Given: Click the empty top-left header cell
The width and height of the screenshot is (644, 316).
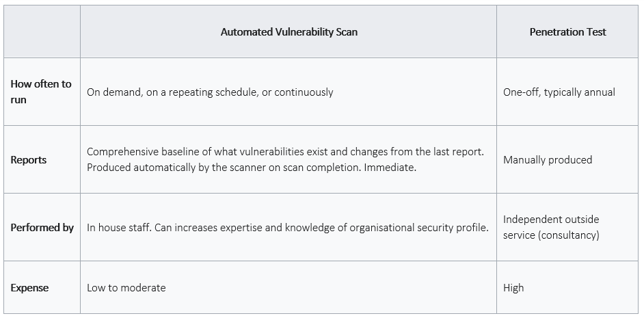Looking at the screenshot, I should click(42, 31).
